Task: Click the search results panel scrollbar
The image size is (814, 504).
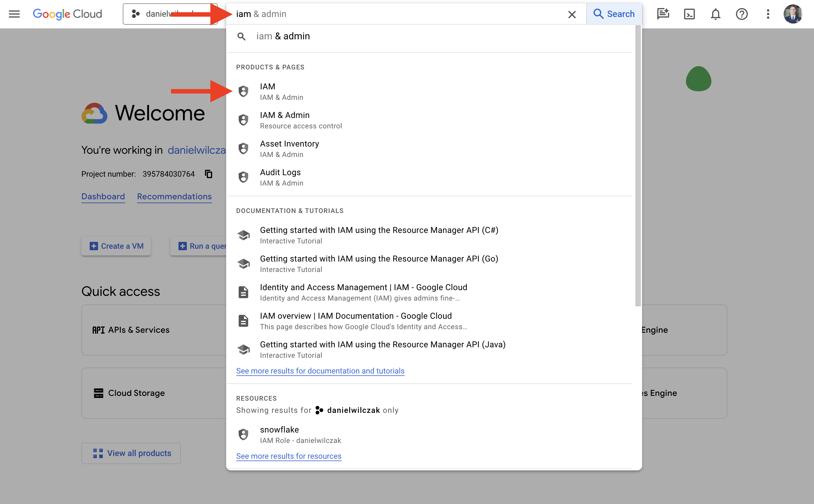Action: 638,166
